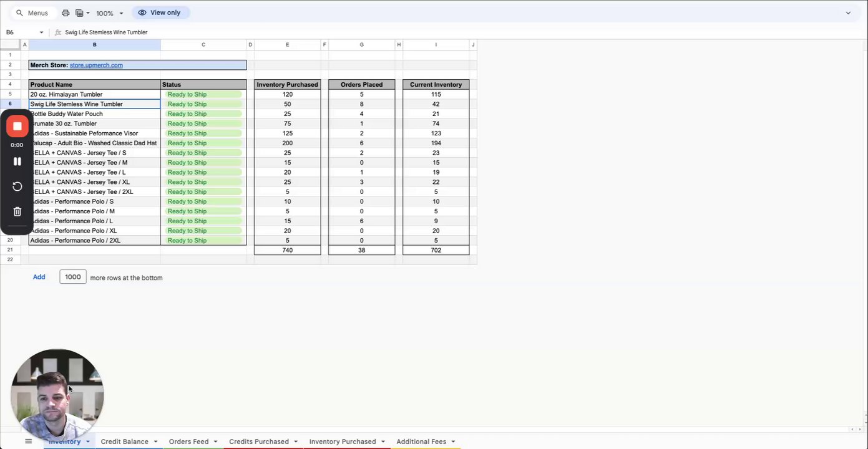
Task: Switch to the Credits Purchased tab
Action: (x=258, y=442)
